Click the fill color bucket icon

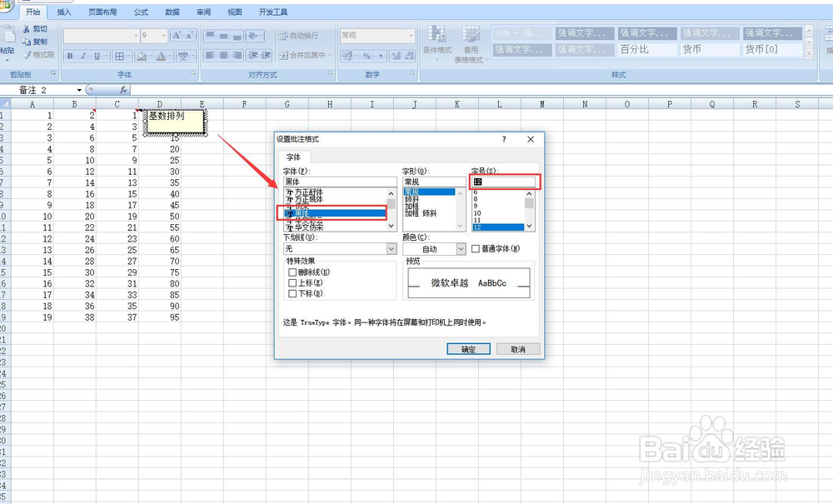(x=141, y=56)
